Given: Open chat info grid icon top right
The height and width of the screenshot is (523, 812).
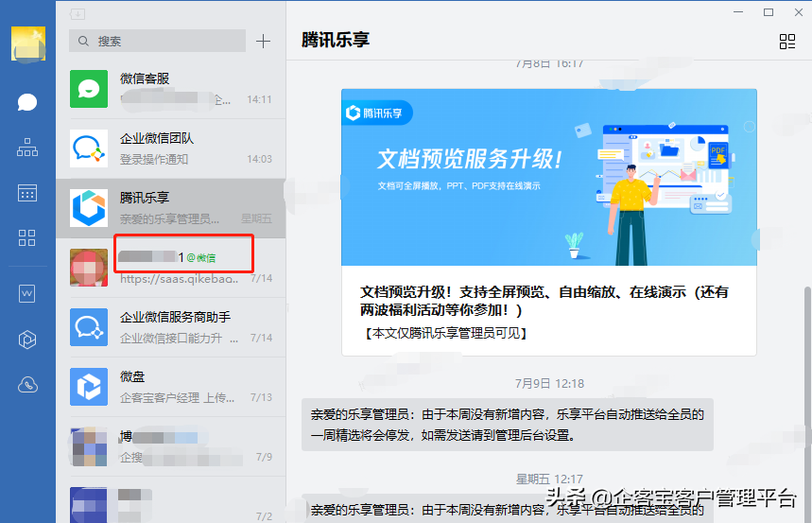Looking at the screenshot, I should (787, 42).
